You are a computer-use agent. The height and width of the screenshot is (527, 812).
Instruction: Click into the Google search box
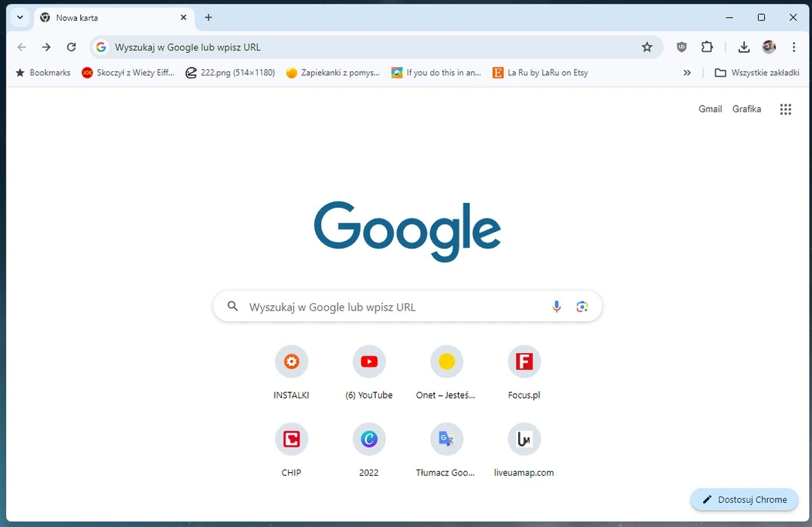(x=407, y=306)
